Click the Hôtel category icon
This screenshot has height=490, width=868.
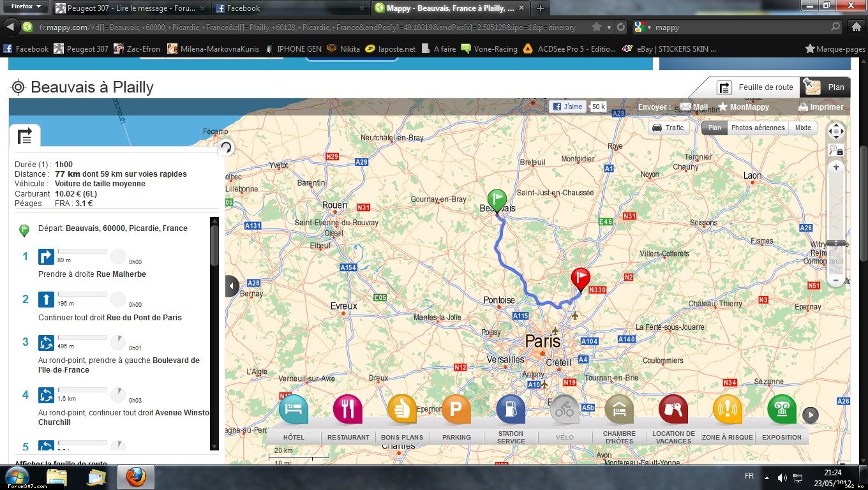[294, 410]
